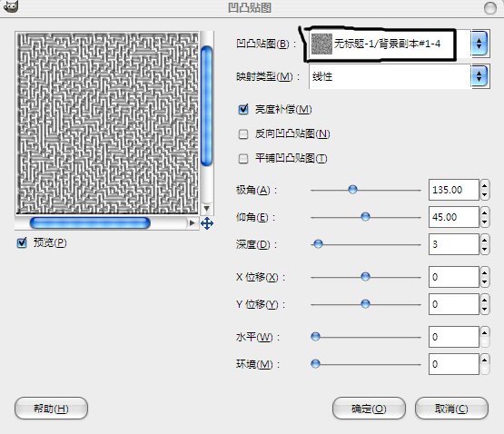Click the 取消(C) button

point(451,409)
